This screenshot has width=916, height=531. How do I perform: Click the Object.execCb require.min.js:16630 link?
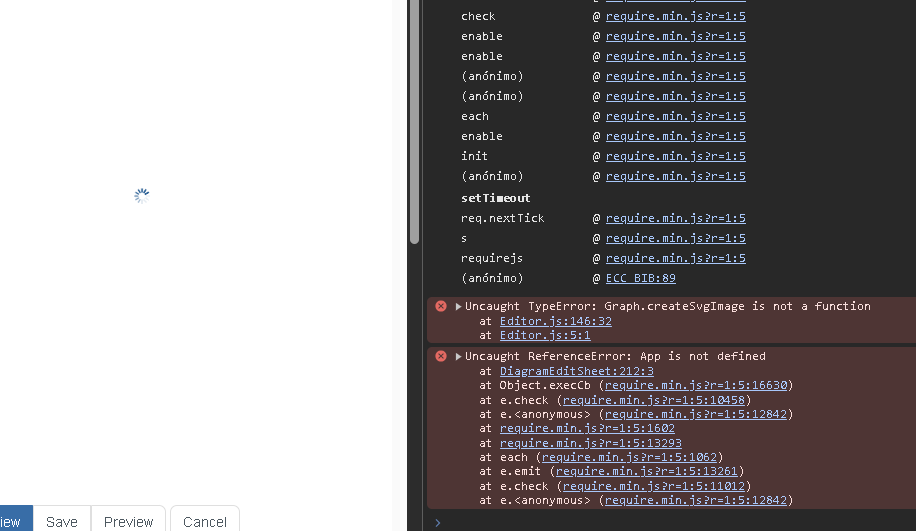click(696, 385)
